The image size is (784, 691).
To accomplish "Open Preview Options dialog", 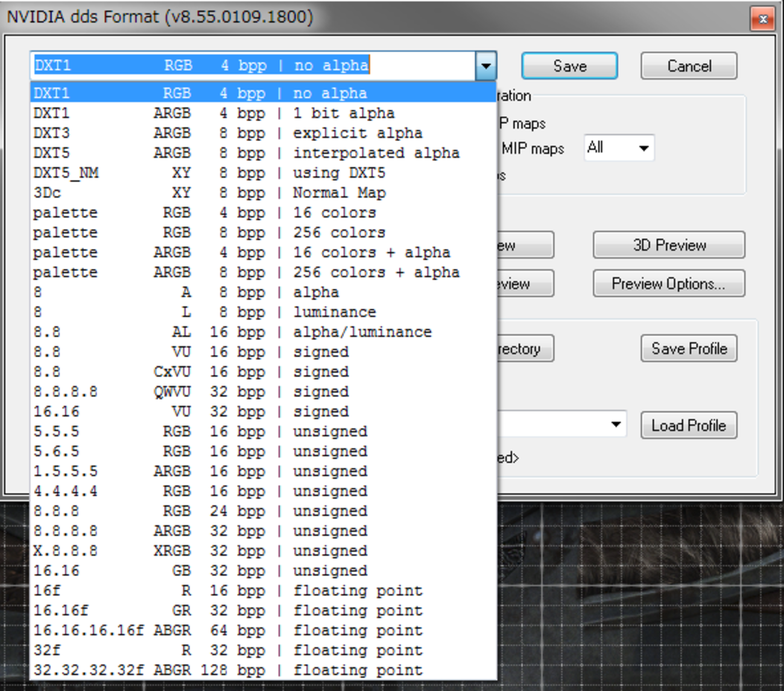I will coord(669,283).
